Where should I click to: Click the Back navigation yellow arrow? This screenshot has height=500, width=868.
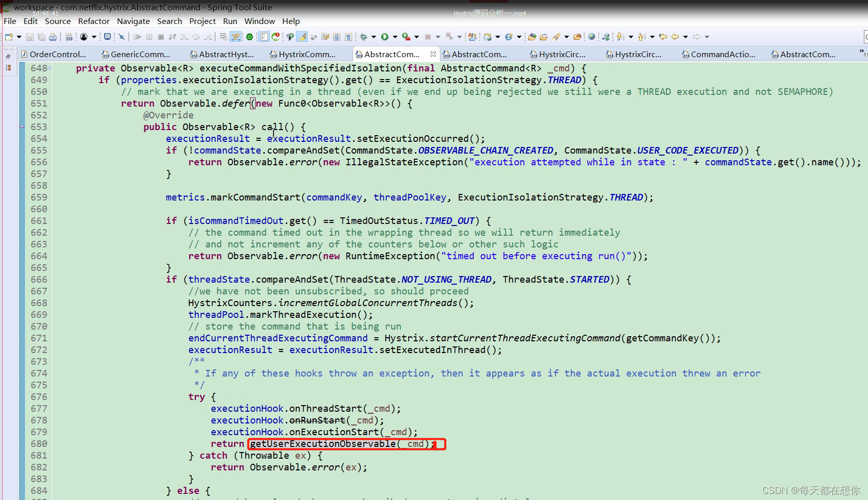click(675, 37)
